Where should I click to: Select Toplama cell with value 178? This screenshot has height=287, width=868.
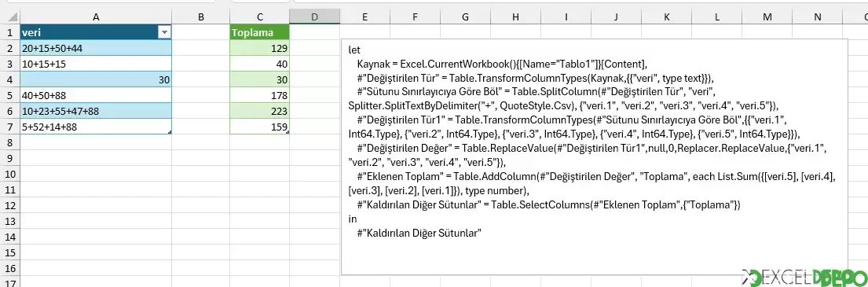click(x=260, y=96)
